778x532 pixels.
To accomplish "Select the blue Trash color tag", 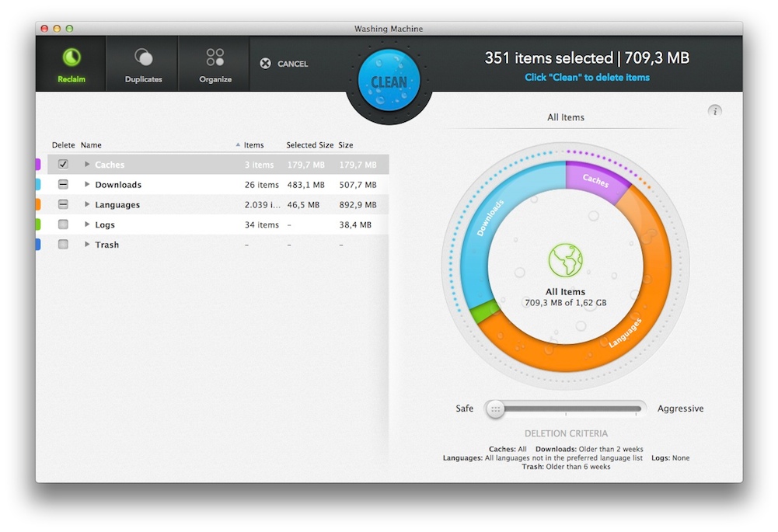I will [x=38, y=244].
